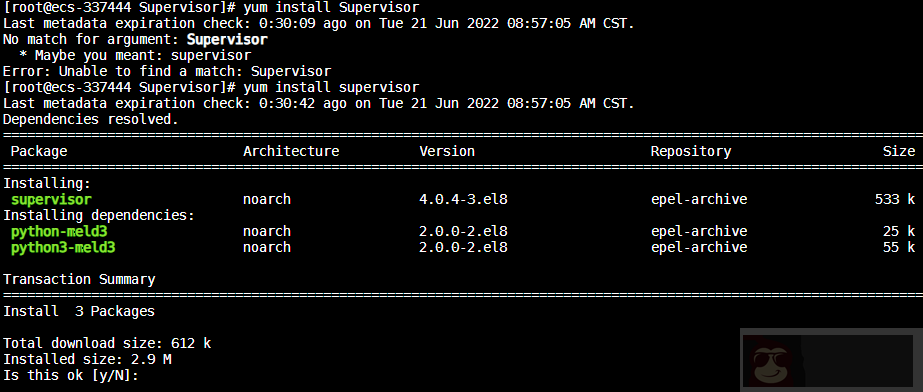Select the 'python3-meld3' package name
This screenshot has height=392, width=923.
[63, 247]
